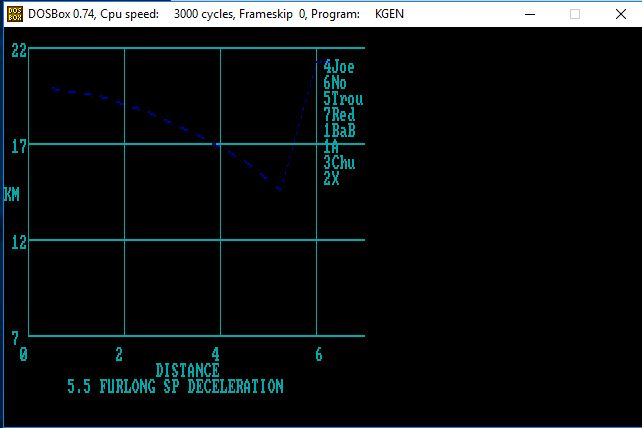Click the x-axis value 2
Viewport: 642px width, 428px height.
[x=119, y=354]
